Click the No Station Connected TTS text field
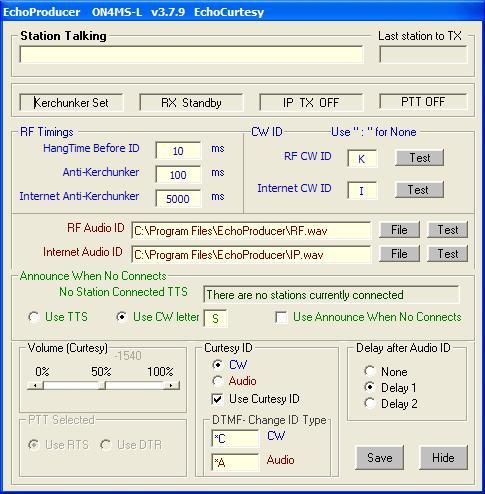Image resolution: width=485 pixels, height=494 pixels. (331, 295)
